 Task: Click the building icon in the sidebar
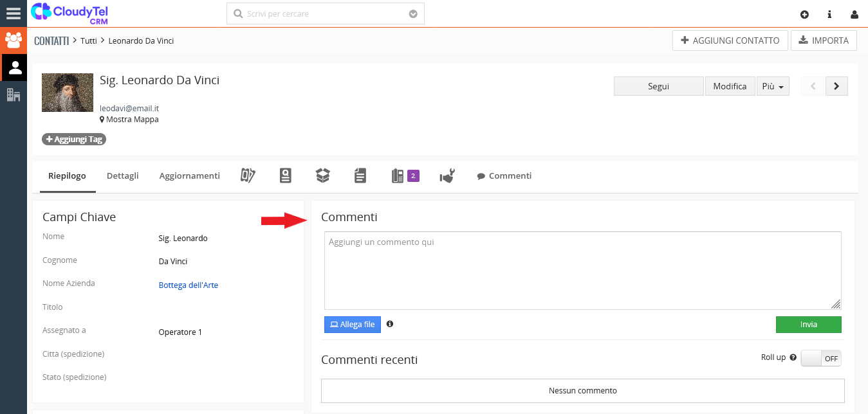[14, 95]
